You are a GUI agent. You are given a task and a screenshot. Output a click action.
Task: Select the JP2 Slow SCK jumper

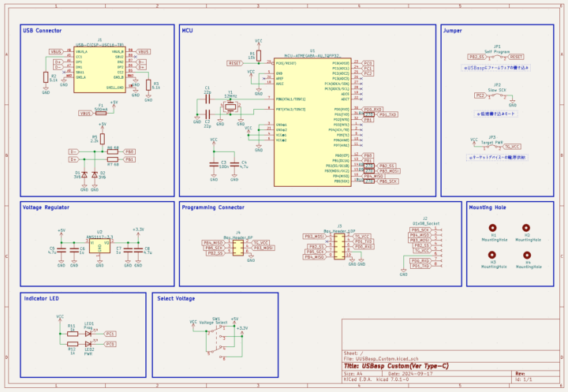498,95
